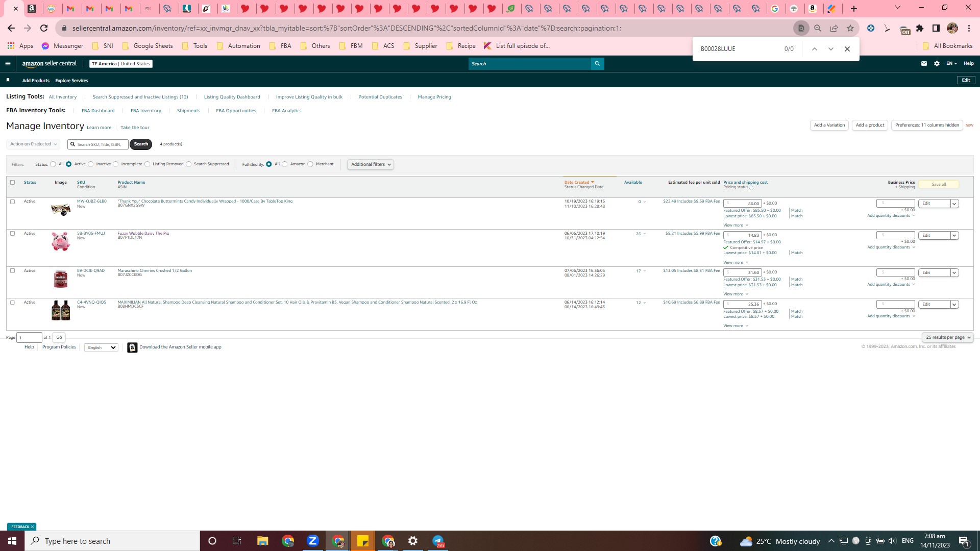Screen dimensions: 980x551
Task: Filter by Fulfilled By Merchant
Action: [310, 164]
